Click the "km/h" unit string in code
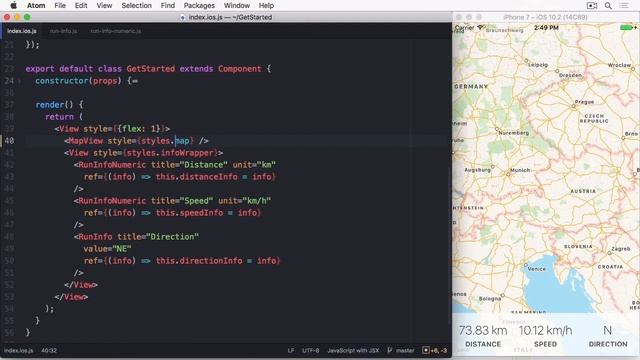The width and height of the screenshot is (640, 360). [257, 201]
